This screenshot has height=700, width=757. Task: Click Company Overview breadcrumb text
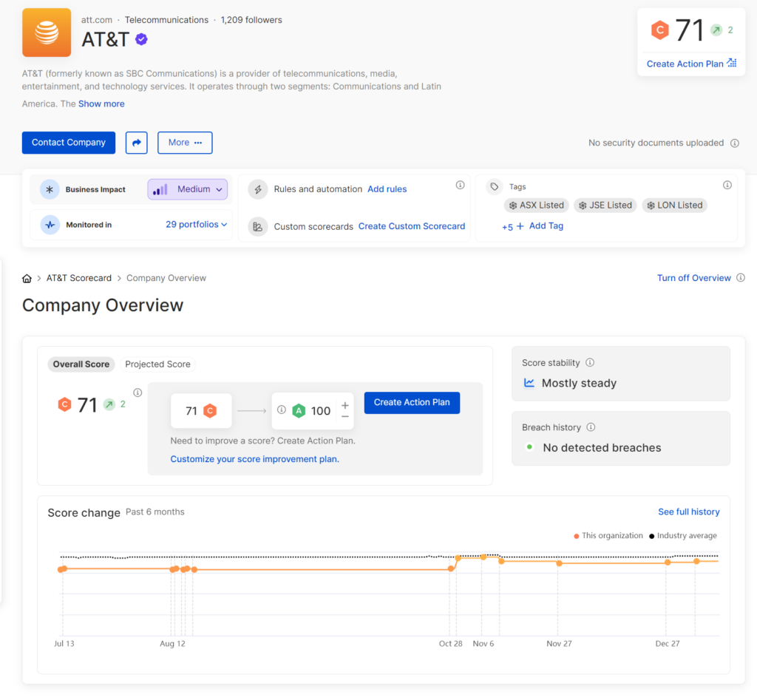point(166,278)
